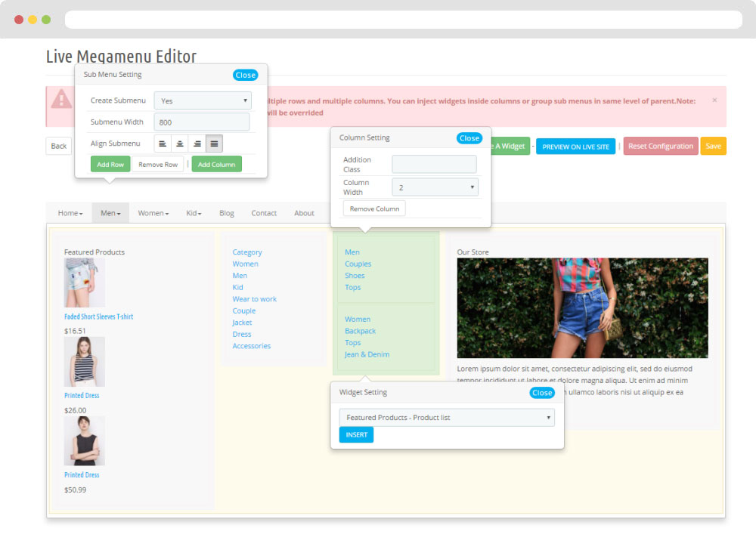Dismiss the pink alert with the X
Screen dimensions: 756x556
[x=714, y=100]
